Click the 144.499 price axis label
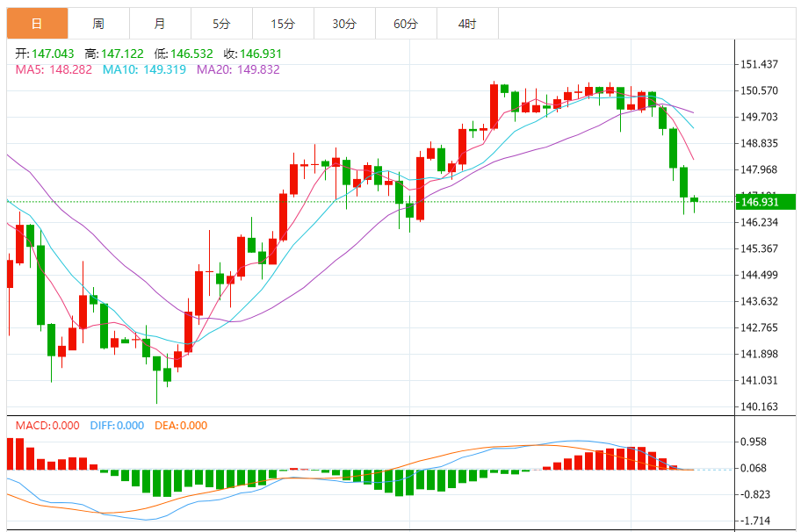801x532 pixels. (759, 275)
